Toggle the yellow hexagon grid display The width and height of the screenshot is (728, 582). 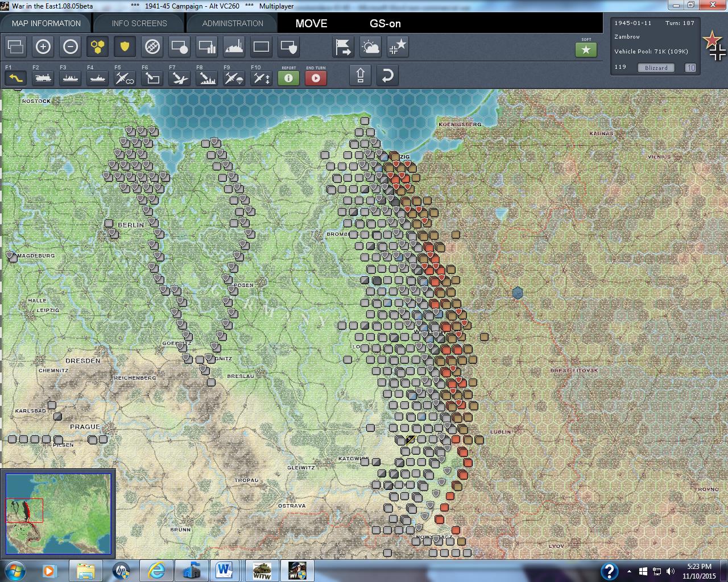pyautogui.click(x=97, y=47)
